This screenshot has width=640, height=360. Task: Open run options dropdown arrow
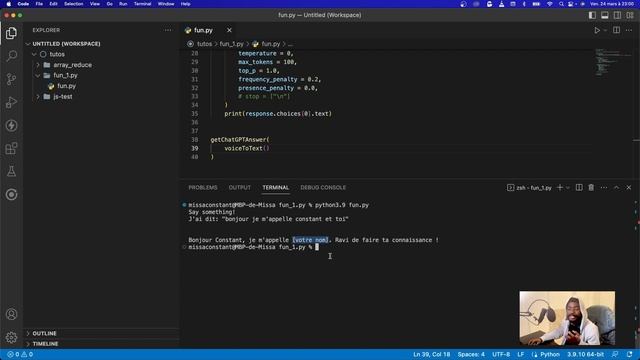point(605,30)
